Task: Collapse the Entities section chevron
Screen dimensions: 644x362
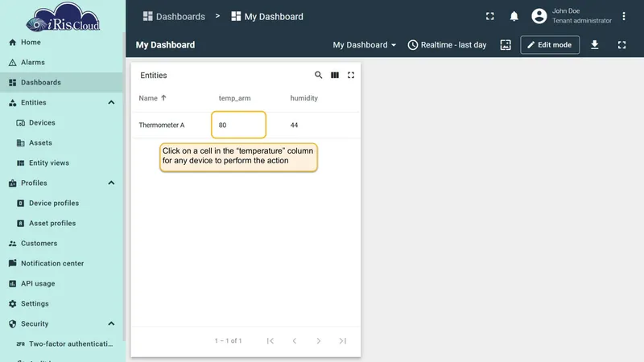Action: pyautogui.click(x=111, y=103)
